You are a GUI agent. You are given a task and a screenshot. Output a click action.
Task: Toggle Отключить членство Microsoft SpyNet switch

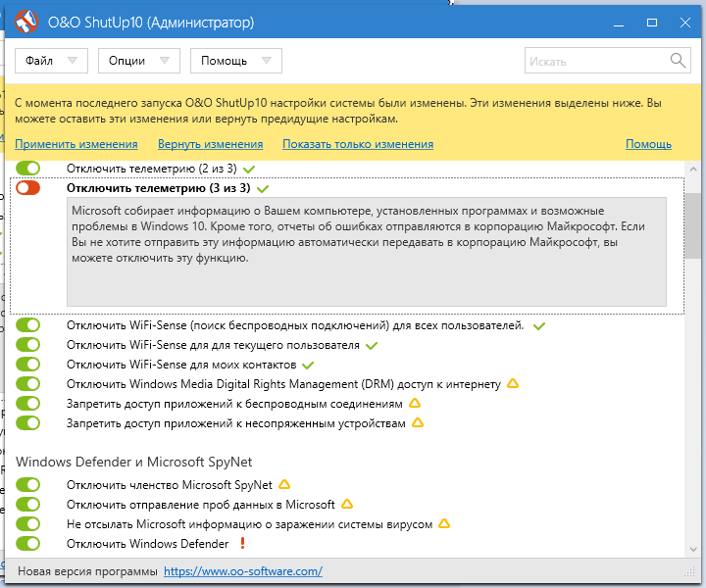pos(27,484)
